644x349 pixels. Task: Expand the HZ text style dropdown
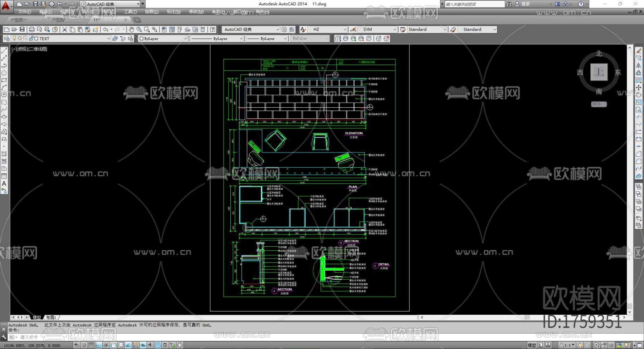click(345, 29)
